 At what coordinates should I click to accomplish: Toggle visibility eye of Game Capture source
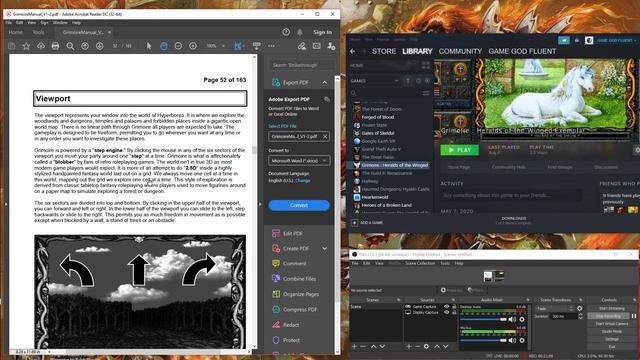click(x=447, y=307)
